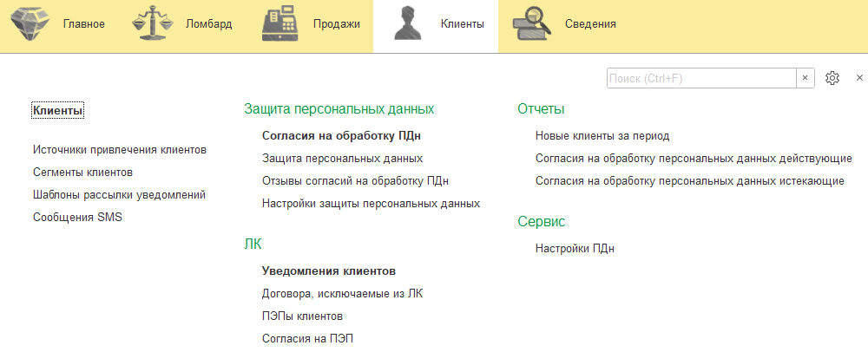
Task: Click the cash register icon for Продажи
Action: [280, 24]
